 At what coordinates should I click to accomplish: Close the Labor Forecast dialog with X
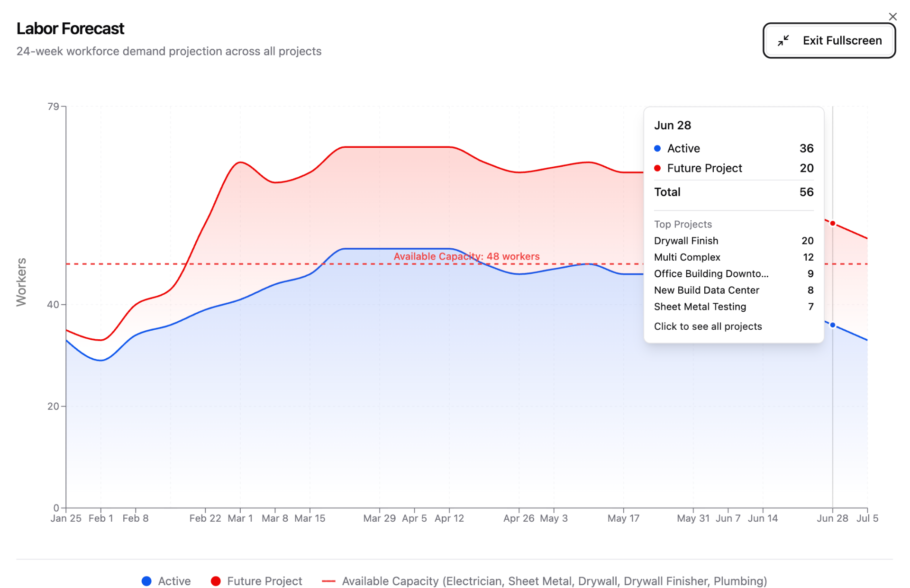coord(892,17)
